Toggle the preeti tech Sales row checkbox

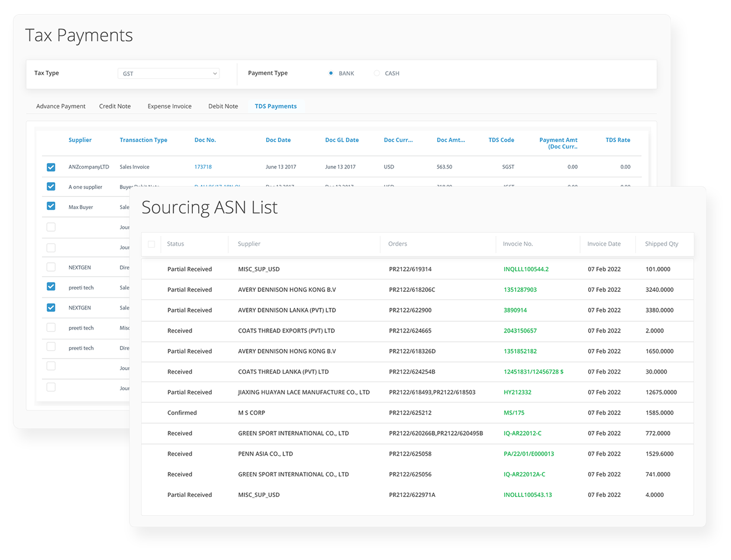tap(51, 287)
